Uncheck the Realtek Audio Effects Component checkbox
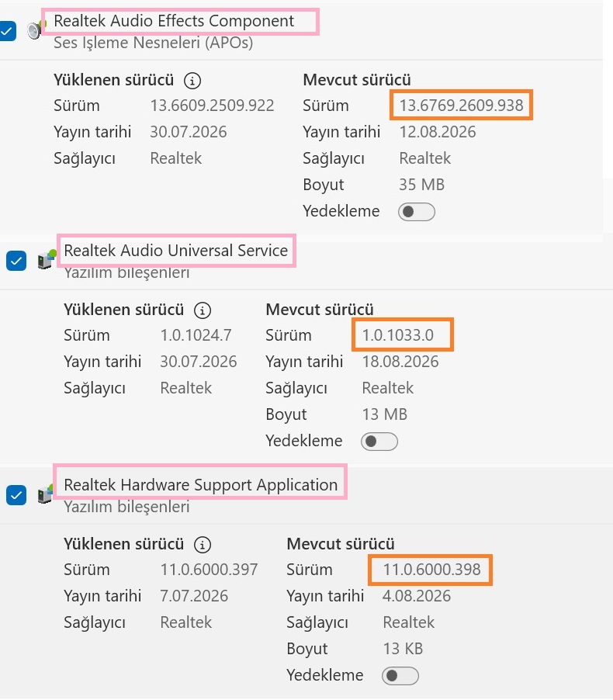613x700 pixels. click(8, 31)
